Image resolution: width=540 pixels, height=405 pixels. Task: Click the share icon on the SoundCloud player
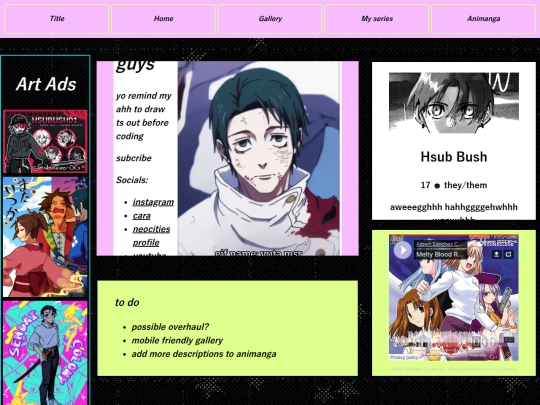coord(509,254)
